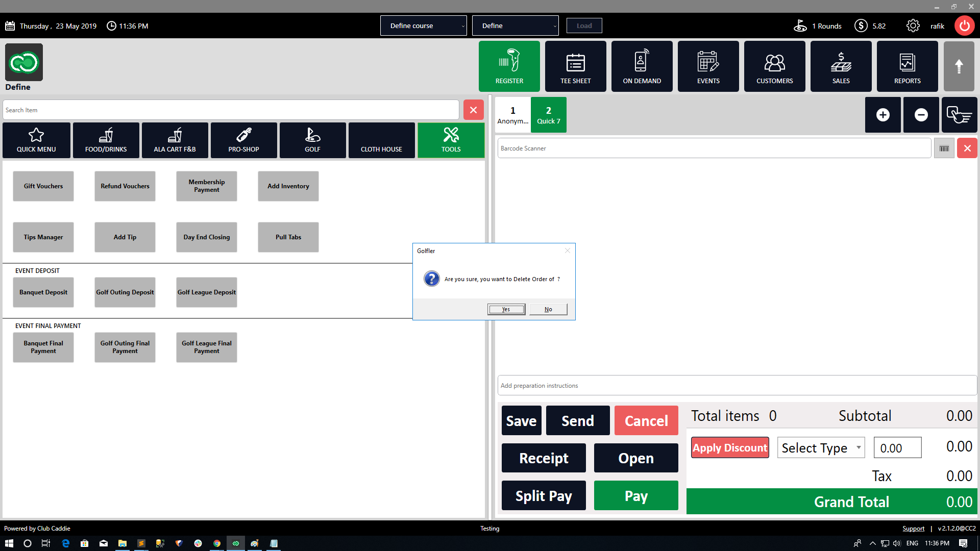The image size is (980, 551).
Task: Click into the Search Item field
Action: pos(231,110)
